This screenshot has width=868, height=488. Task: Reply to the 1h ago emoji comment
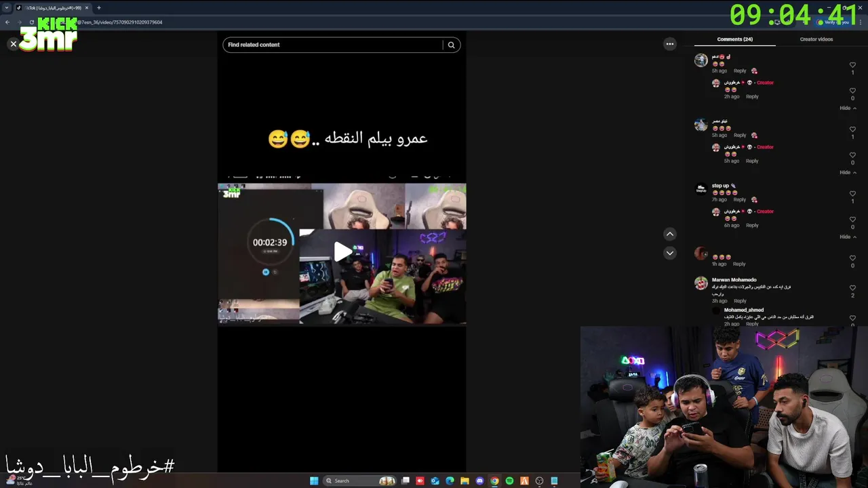coord(739,264)
